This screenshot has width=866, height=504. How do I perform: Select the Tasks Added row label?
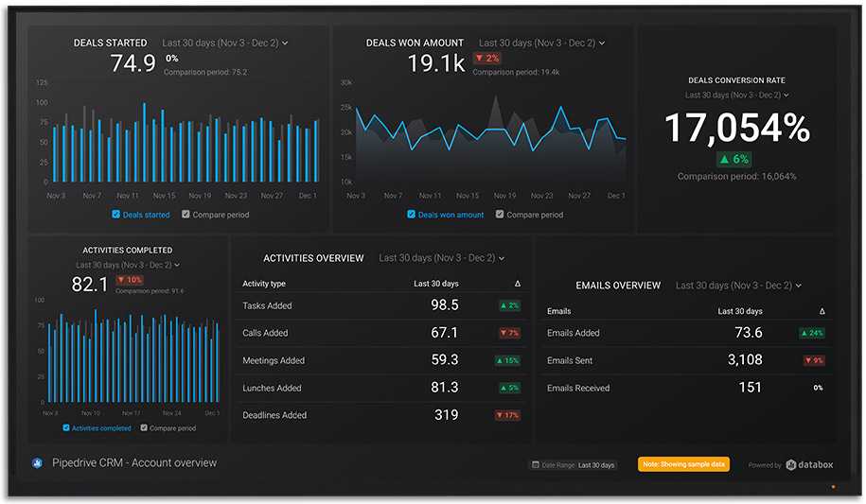tap(267, 305)
